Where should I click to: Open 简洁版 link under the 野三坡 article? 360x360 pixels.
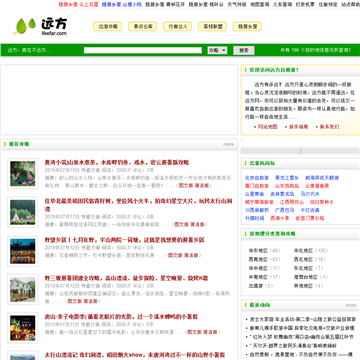(90, 301)
